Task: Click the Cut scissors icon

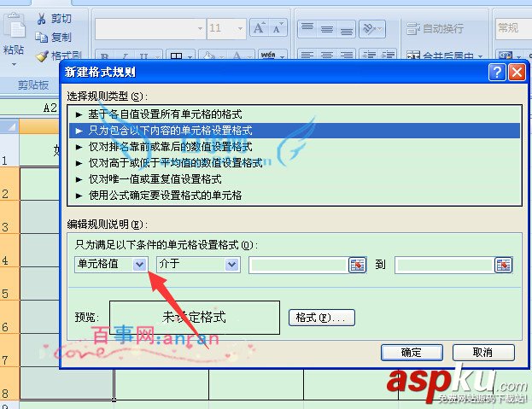Action: (42, 19)
